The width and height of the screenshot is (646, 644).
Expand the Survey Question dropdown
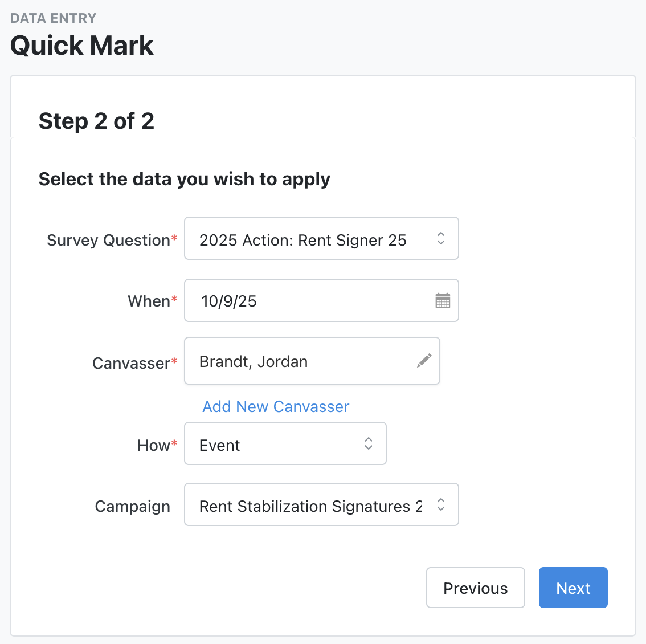321,239
